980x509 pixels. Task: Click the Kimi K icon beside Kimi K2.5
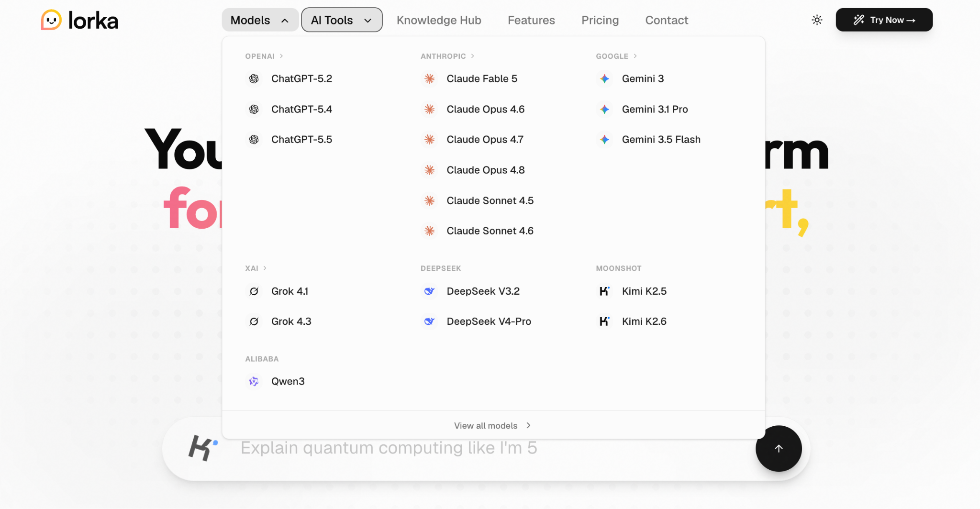(x=605, y=291)
